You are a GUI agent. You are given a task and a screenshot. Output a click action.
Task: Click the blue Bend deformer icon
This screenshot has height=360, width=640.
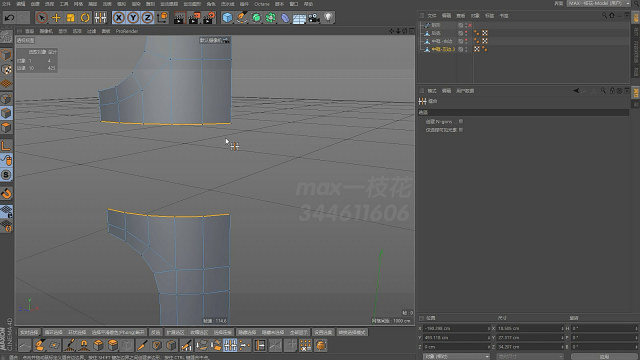tap(285, 18)
